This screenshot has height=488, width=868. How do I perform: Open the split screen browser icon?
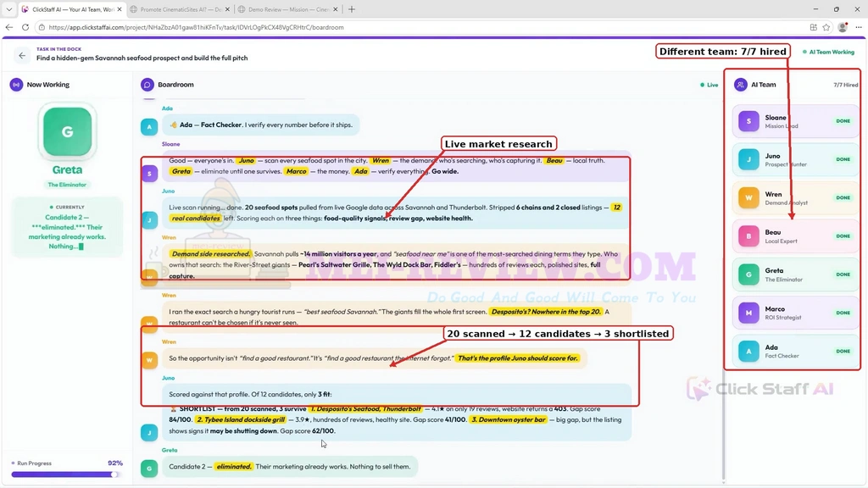pyautogui.click(x=813, y=27)
